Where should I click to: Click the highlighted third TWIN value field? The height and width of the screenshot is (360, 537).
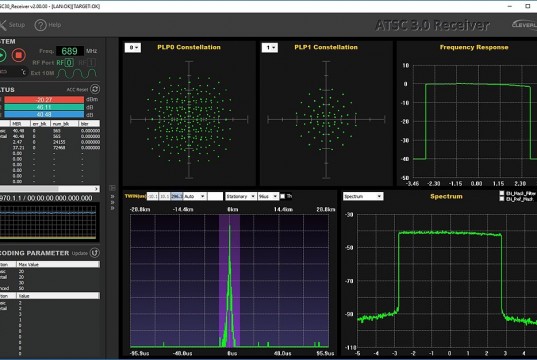pyautogui.click(x=177, y=196)
